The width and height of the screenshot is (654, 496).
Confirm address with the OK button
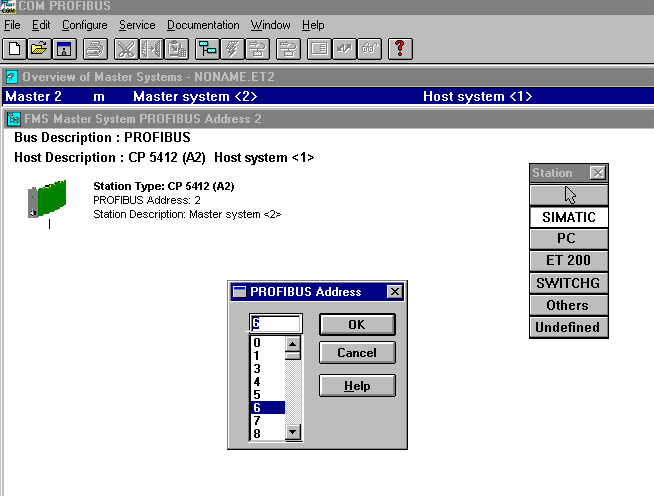(x=357, y=325)
